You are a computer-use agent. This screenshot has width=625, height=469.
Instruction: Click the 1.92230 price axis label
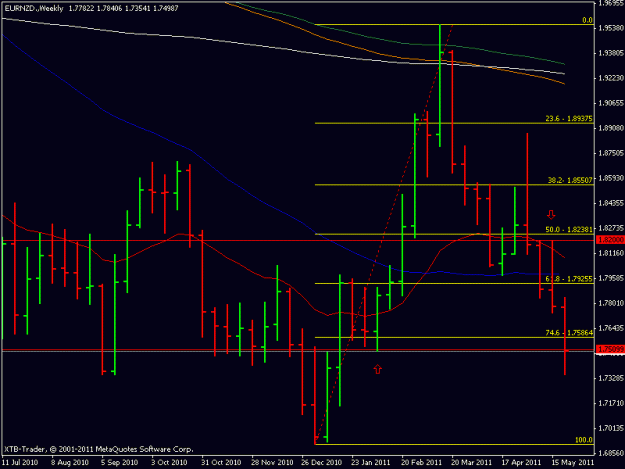(611, 78)
